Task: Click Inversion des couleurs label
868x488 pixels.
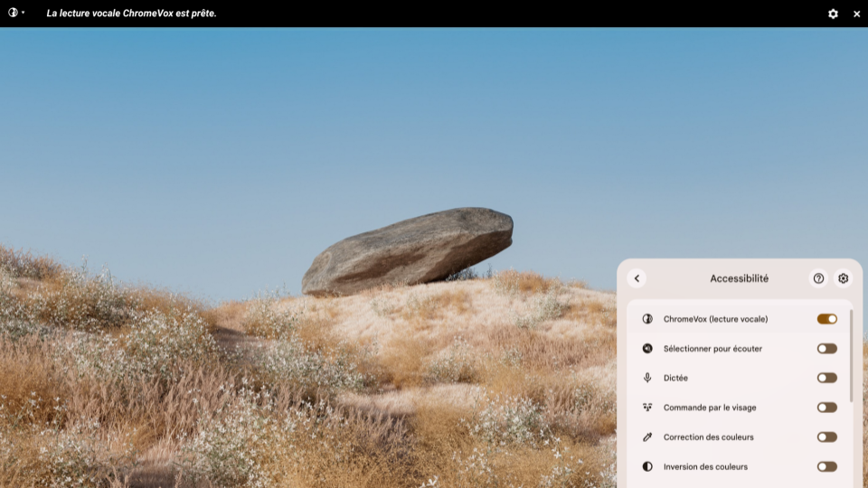Action: point(705,466)
